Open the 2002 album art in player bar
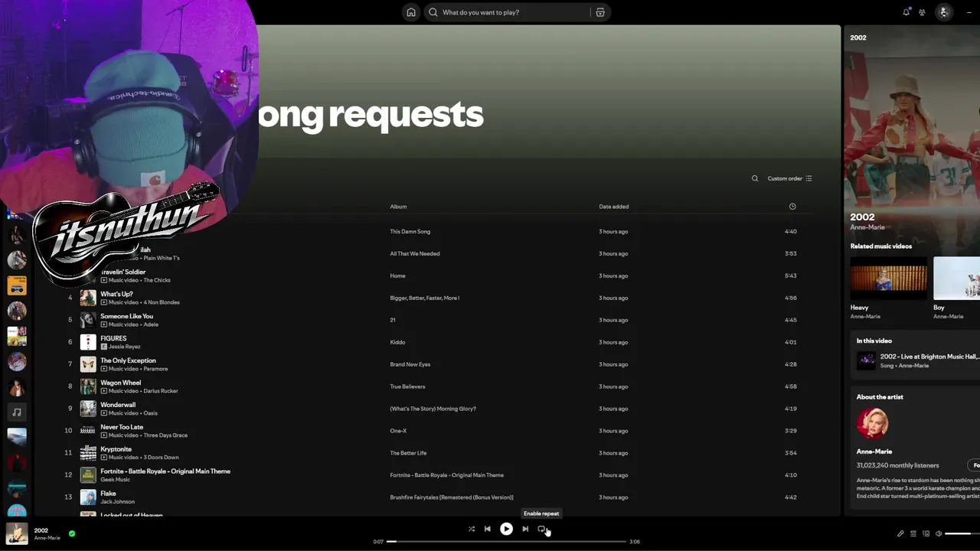Screen dimensions: 980x551 click(17, 533)
